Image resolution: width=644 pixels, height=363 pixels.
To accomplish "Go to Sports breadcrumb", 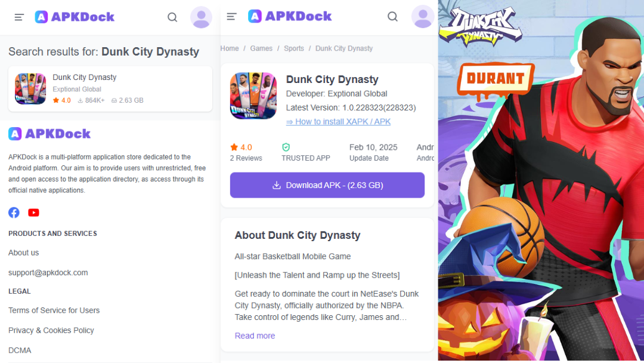I will (294, 48).
